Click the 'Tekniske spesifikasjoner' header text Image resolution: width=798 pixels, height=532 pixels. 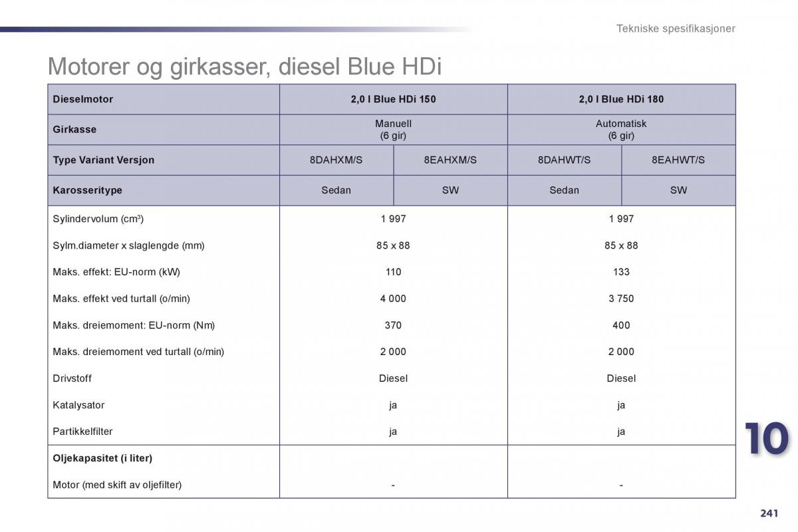click(x=675, y=29)
